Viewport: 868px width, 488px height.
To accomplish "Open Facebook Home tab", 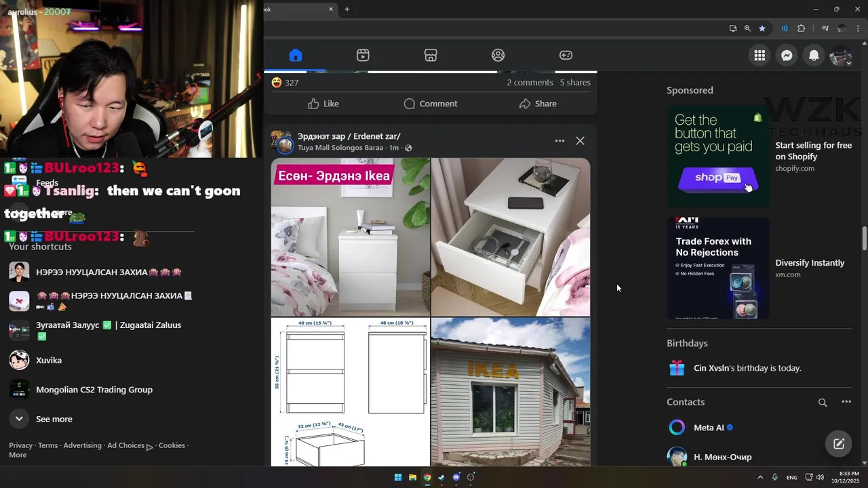I will 295,56.
